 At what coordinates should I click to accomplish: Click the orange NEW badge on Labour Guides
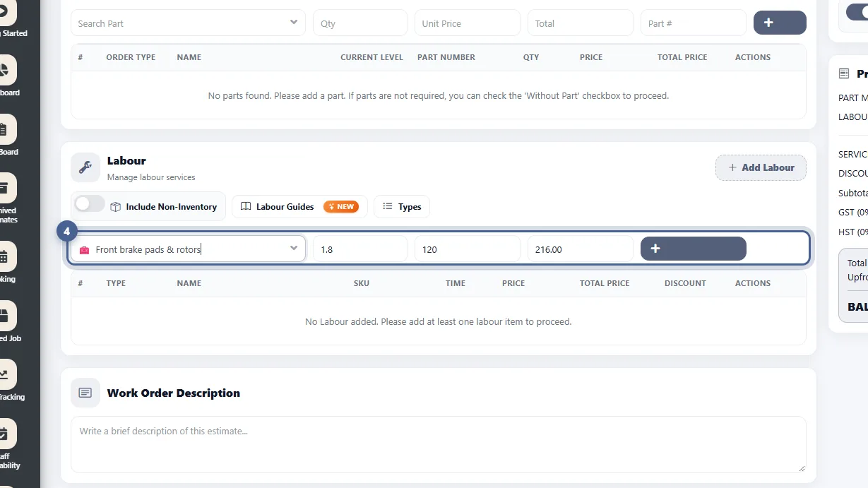(341, 206)
